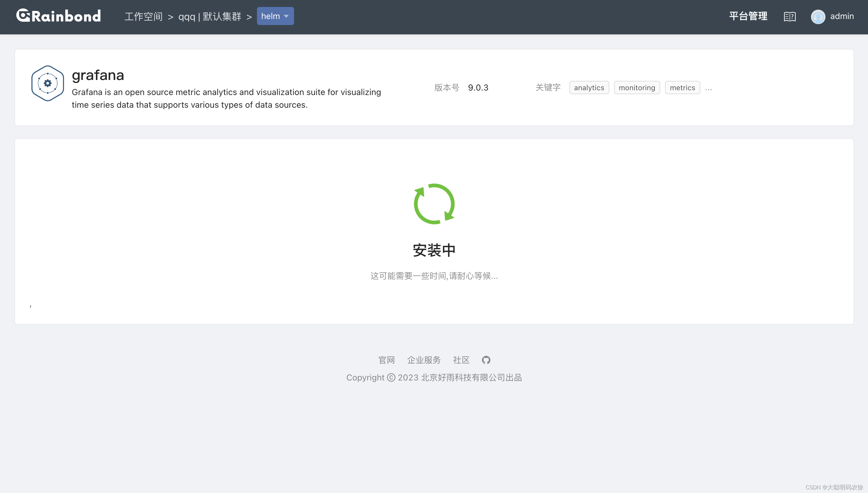Expand the helm dropdown arrow
Viewport: 868px width, 493px height.
286,16
